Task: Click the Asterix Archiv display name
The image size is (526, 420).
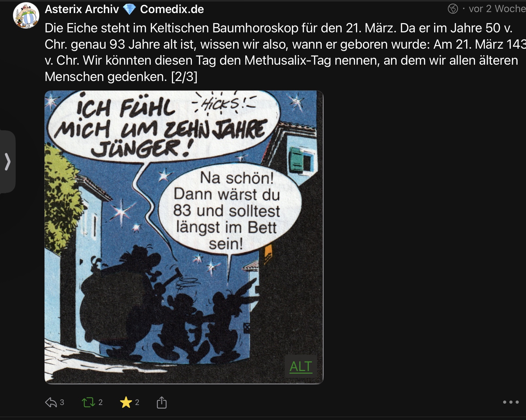Action: pyautogui.click(x=82, y=9)
